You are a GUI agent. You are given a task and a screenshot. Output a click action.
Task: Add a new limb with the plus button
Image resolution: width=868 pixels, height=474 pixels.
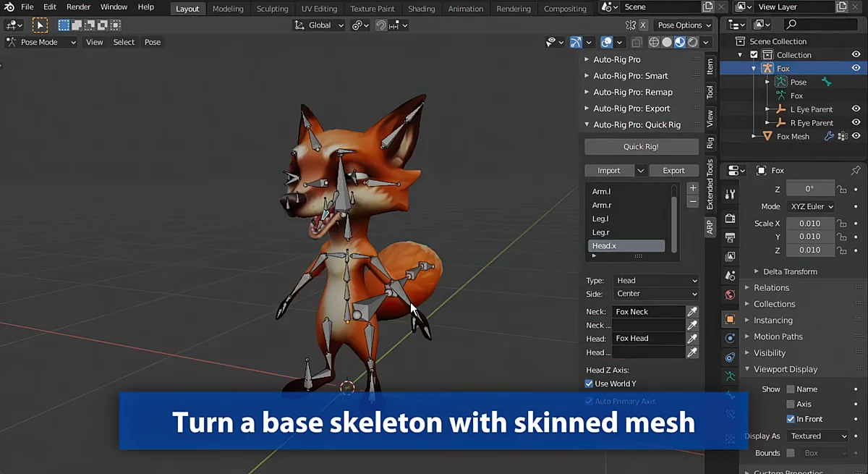[692, 188]
